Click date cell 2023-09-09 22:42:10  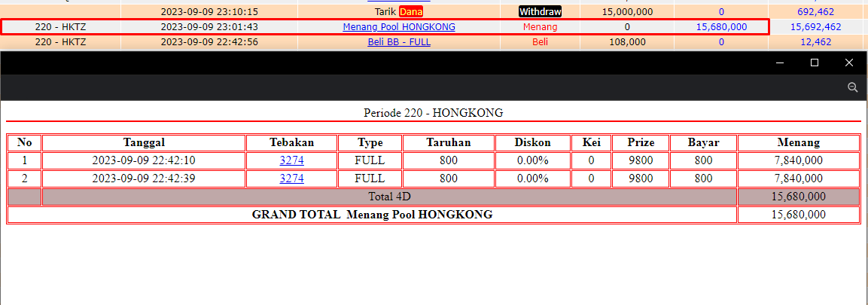(x=144, y=160)
